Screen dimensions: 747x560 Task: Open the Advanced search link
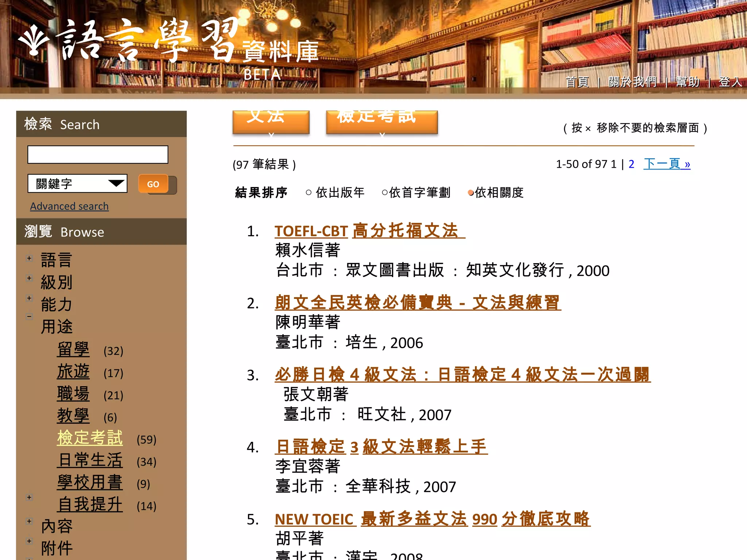coord(69,206)
